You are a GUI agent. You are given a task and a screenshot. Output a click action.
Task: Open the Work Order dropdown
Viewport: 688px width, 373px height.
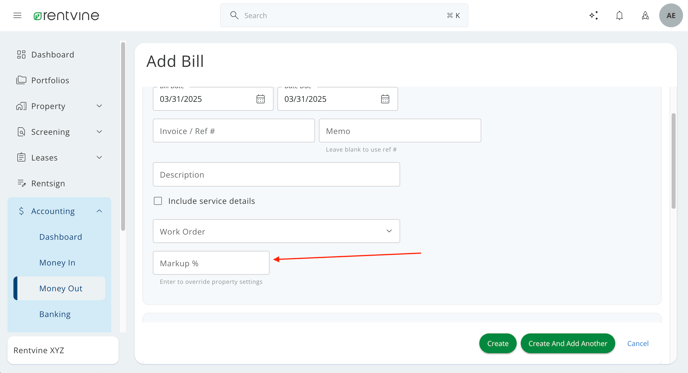click(276, 231)
